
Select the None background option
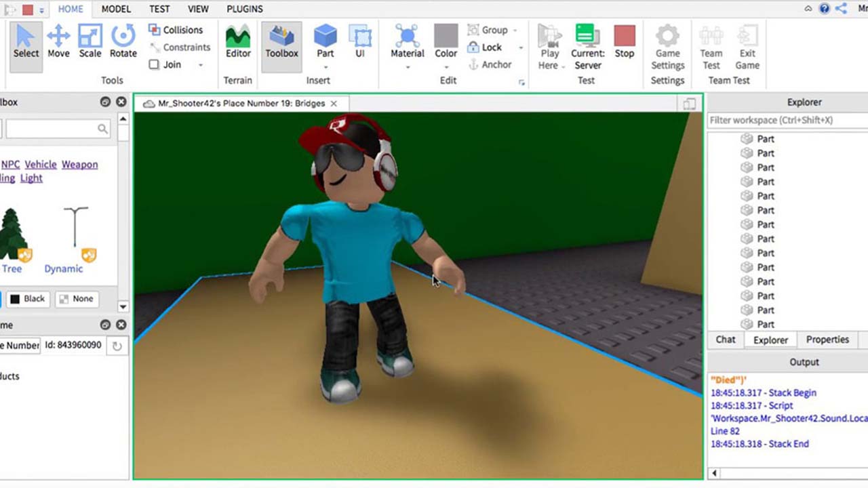tap(76, 298)
